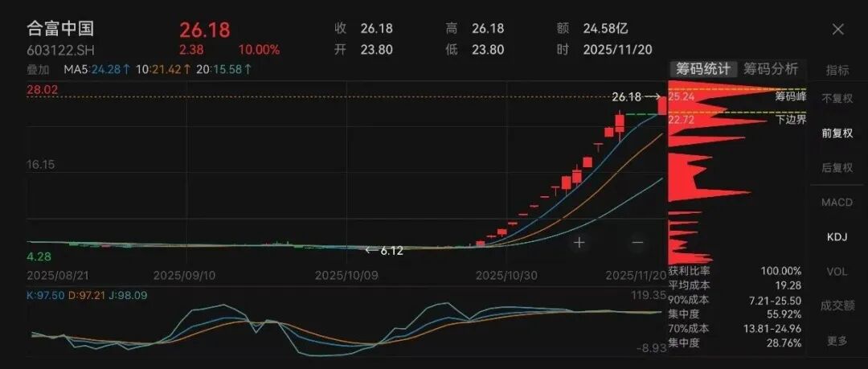Screen dimensions: 868x369
Task: Switch to 筹码统计 tab
Action: pyautogui.click(x=703, y=68)
